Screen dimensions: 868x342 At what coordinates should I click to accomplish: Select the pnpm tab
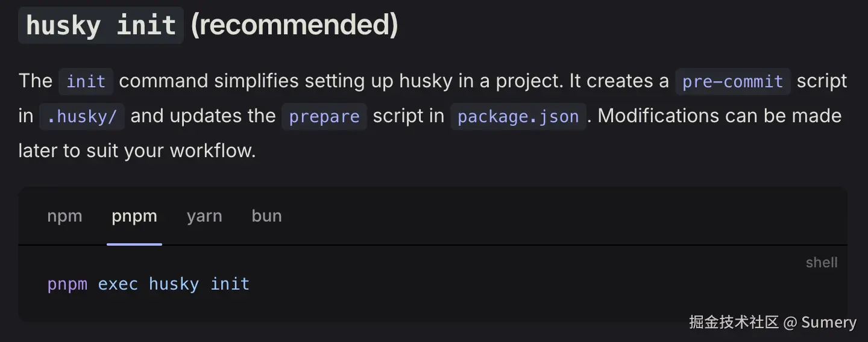[x=134, y=216]
